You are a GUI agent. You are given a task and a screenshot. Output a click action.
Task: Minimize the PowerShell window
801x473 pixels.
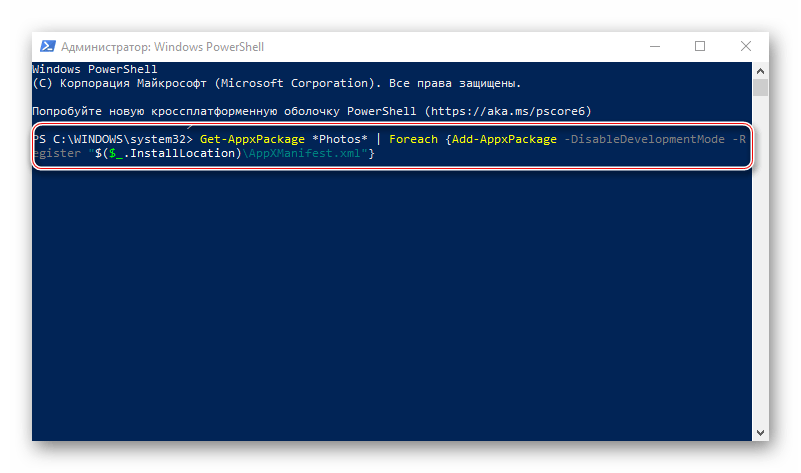tap(656, 46)
